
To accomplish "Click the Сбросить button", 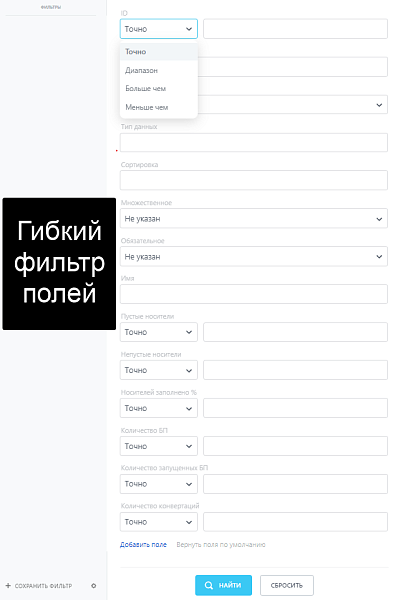I will 287,585.
